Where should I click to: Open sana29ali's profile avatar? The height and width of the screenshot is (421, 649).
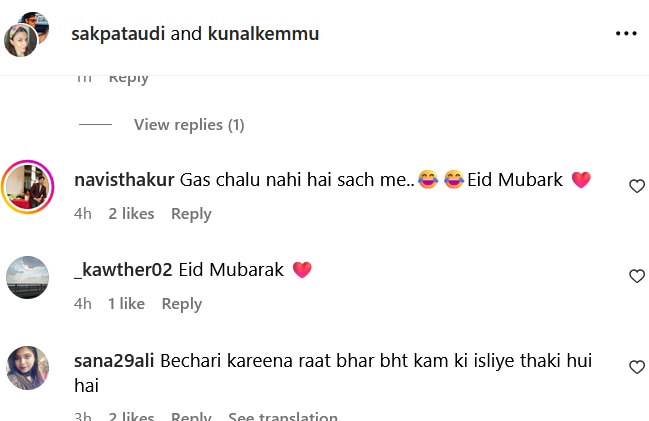pyautogui.click(x=28, y=368)
